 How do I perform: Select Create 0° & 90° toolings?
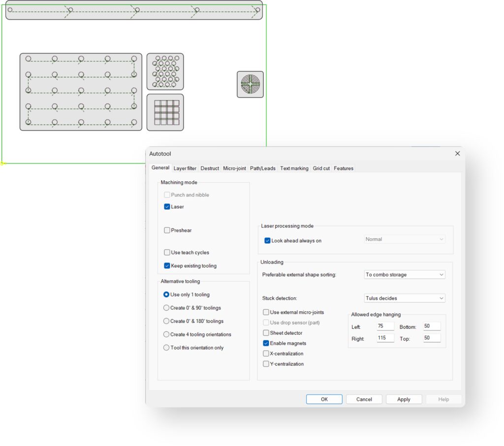(166, 308)
